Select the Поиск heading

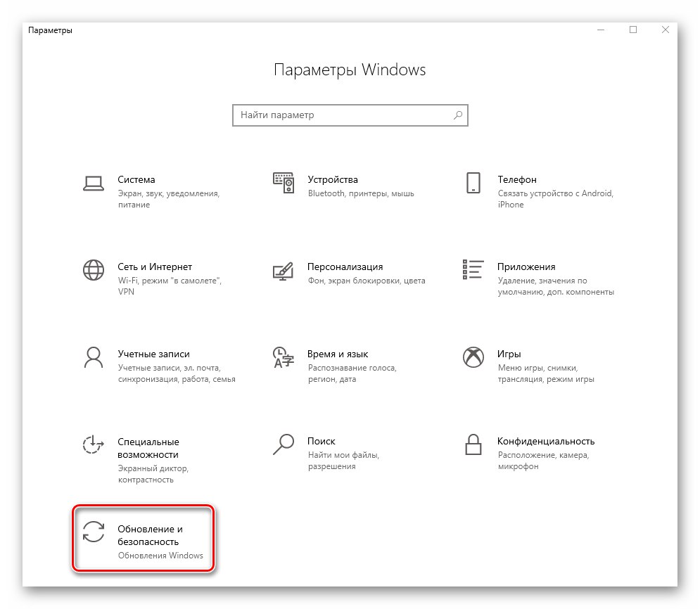click(x=321, y=441)
